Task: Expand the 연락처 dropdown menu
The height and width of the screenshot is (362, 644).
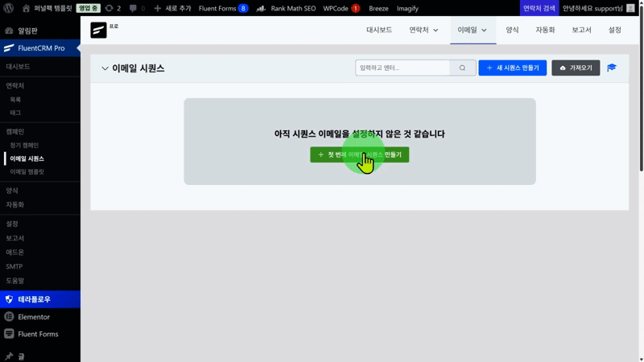Action: pos(423,30)
